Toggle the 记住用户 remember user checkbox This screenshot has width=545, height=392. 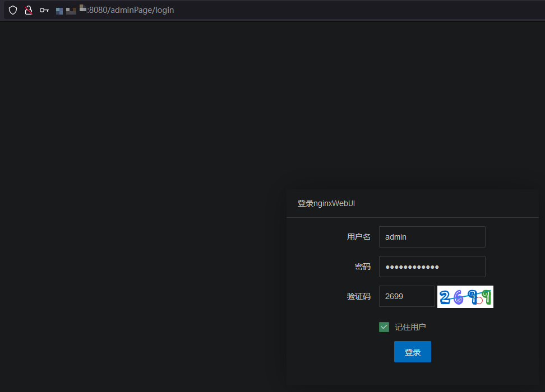[x=384, y=327]
